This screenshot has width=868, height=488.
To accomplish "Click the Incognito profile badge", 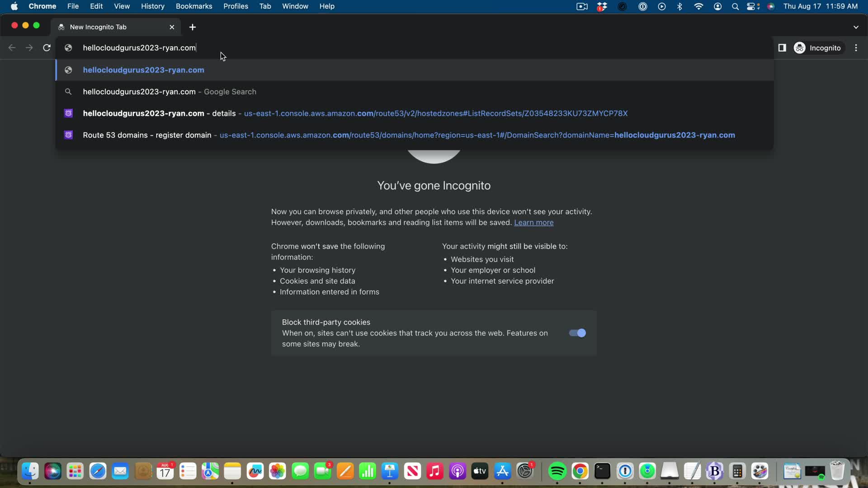I will [818, 48].
